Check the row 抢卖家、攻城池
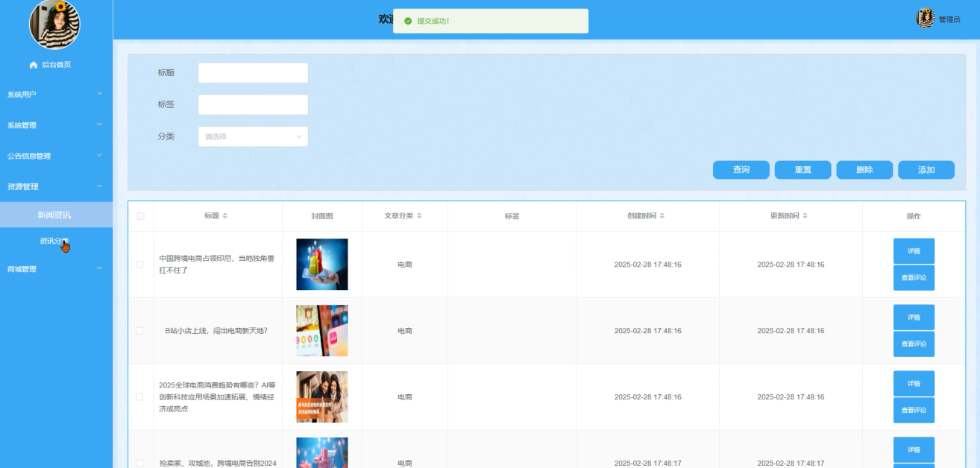The image size is (980, 468). [x=139, y=464]
